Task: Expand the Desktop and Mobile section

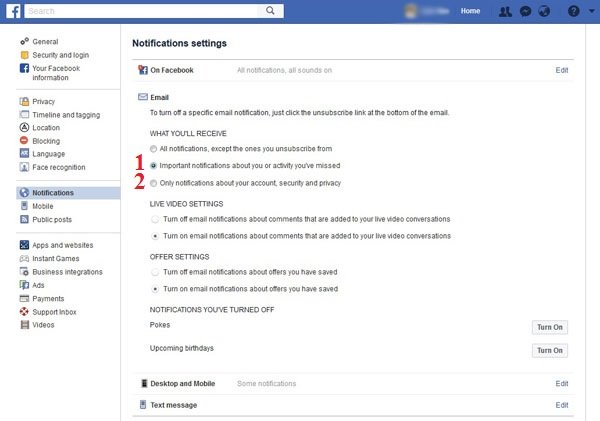Action: (x=353, y=383)
